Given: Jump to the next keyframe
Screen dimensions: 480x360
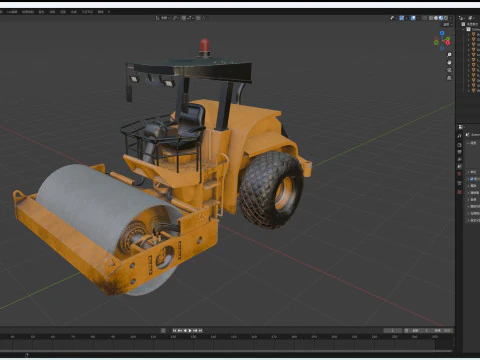Looking at the screenshot, I should pyautogui.click(x=195, y=330).
